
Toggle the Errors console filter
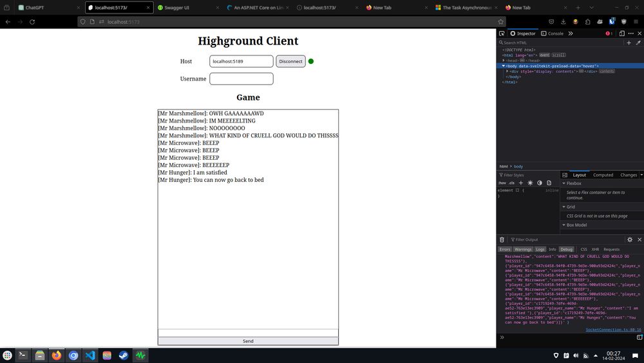pyautogui.click(x=505, y=249)
